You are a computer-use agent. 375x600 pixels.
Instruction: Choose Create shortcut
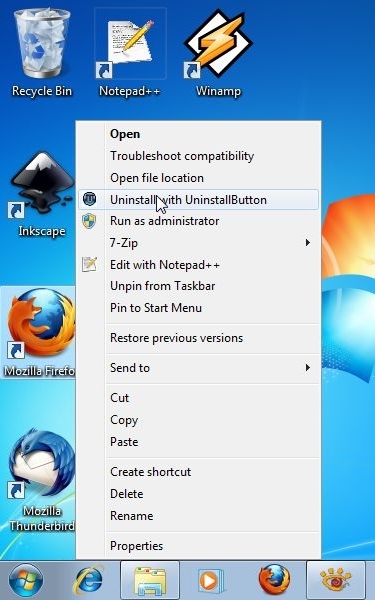pos(199,471)
